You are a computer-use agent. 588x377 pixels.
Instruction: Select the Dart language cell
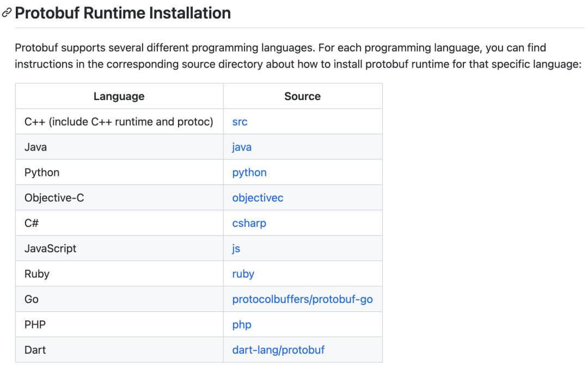(x=119, y=350)
